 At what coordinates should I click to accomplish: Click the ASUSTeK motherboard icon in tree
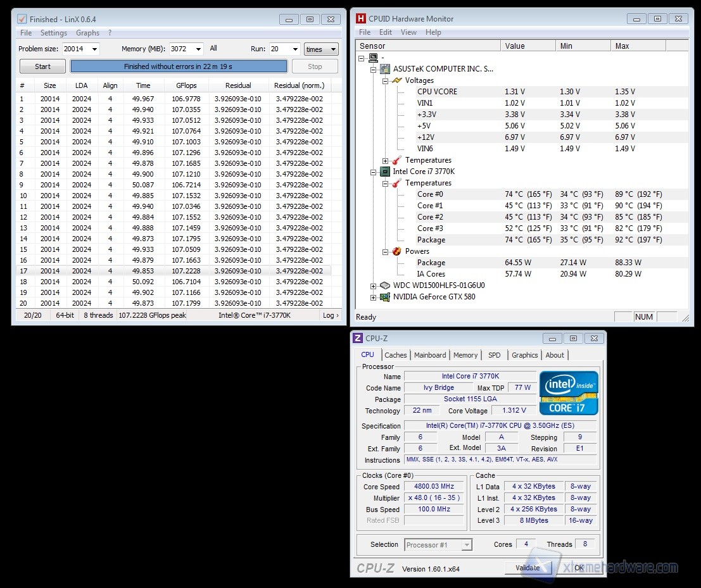click(x=384, y=69)
